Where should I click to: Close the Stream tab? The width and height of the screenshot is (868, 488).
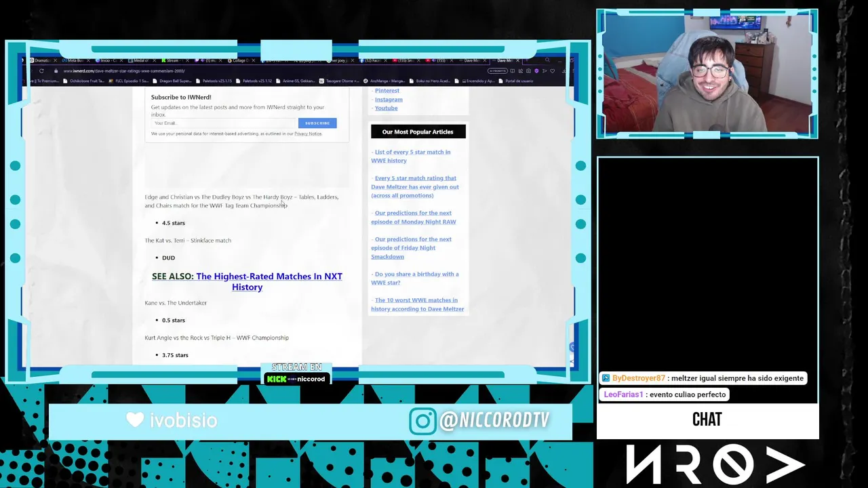187,60
